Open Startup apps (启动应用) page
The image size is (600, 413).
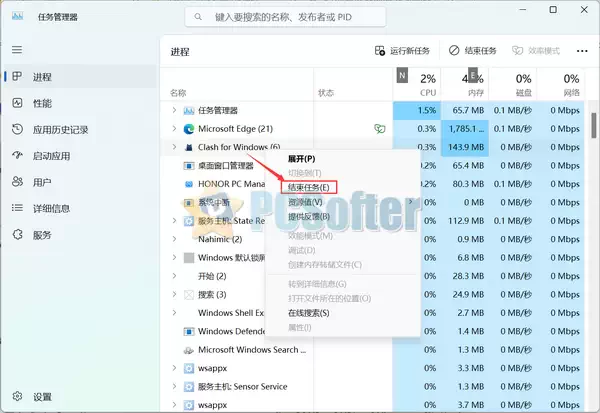(51, 156)
